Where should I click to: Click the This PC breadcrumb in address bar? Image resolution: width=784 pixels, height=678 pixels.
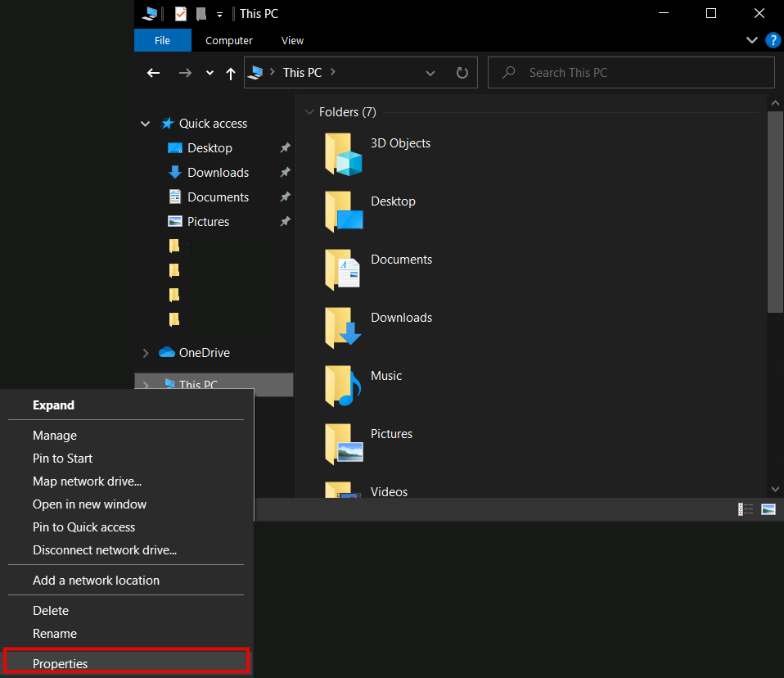(302, 73)
